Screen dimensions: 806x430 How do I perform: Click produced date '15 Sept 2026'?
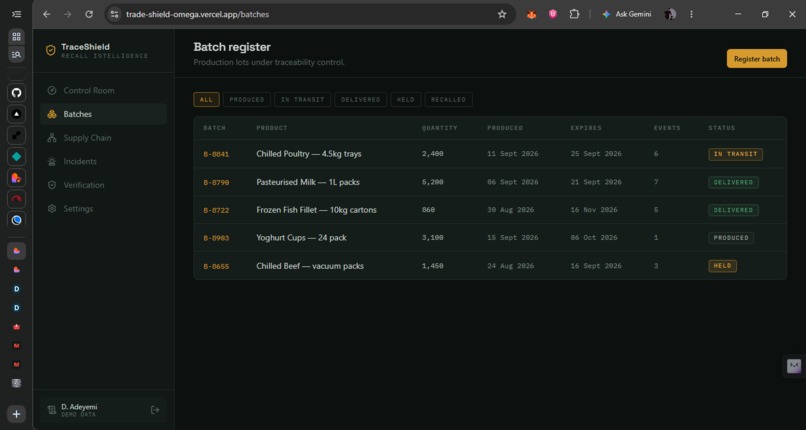click(513, 238)
